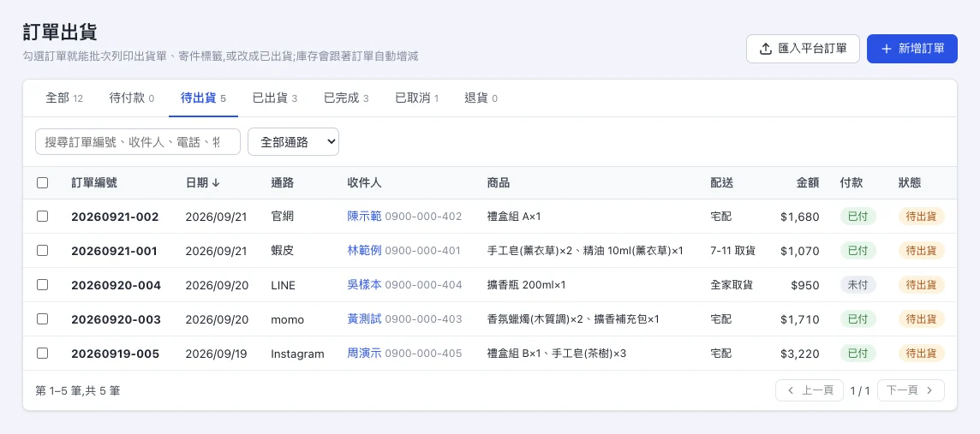Click product 擴香瓶 200ml×1
Image resolution: width=980 pixels, height=434 pixels.
coord(526,285)
